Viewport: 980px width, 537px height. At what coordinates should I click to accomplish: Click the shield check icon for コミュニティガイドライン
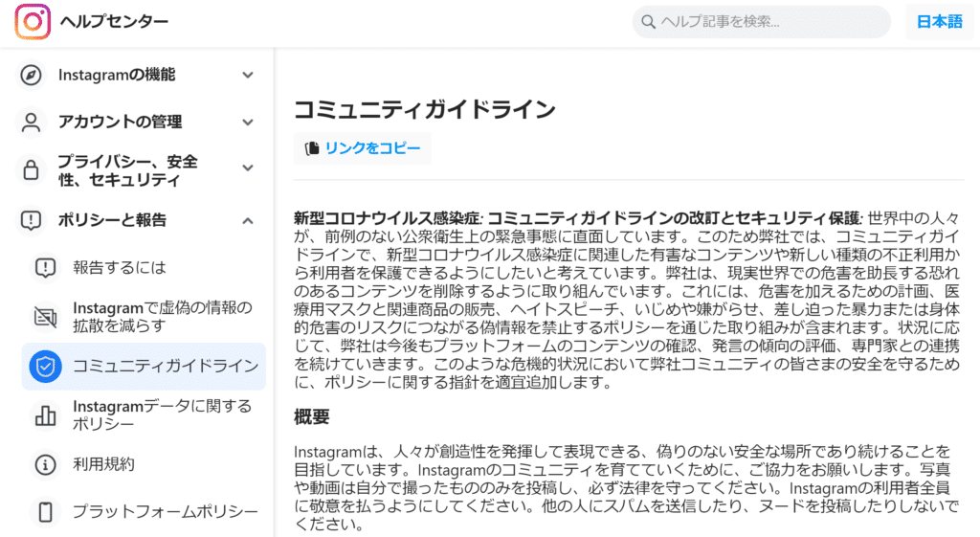[x=45, y=367]
